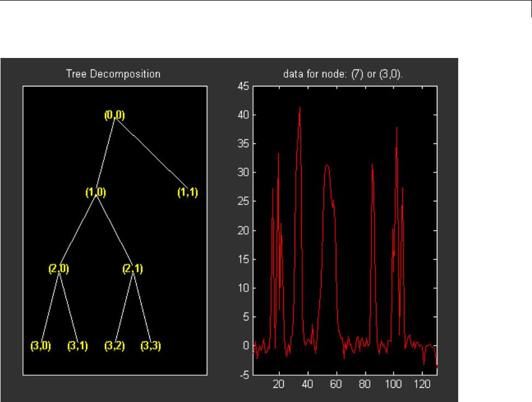Click y-axis tick label 25
The height and width of the screenshot is (402, 532).
point(243,201)
